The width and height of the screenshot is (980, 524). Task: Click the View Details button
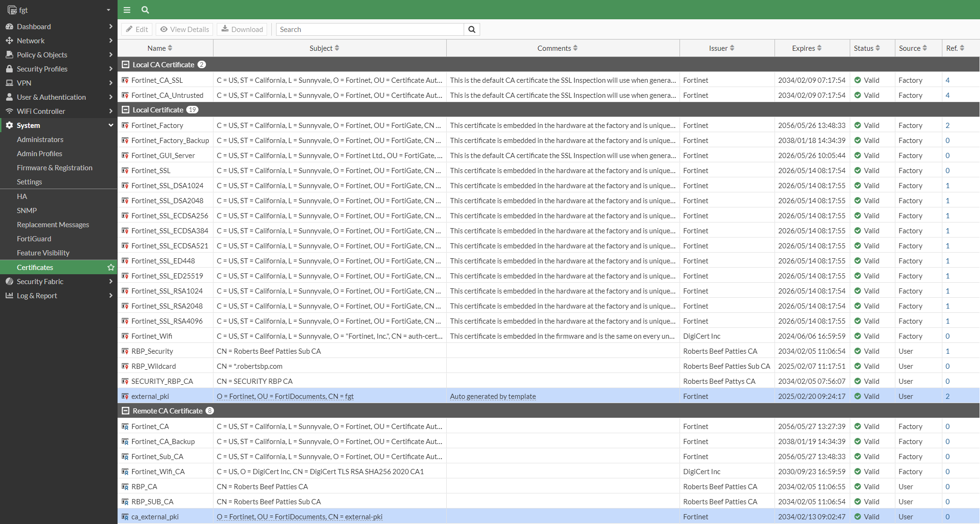[184, 29]
